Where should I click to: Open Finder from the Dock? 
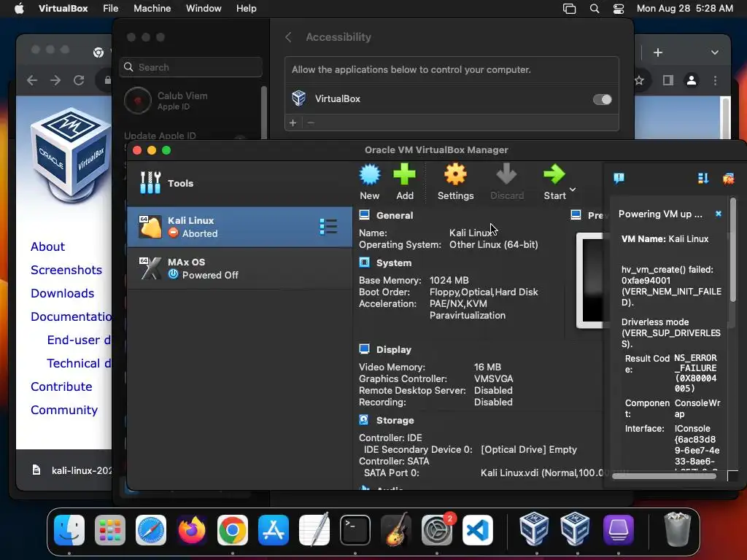click(69, 530)
